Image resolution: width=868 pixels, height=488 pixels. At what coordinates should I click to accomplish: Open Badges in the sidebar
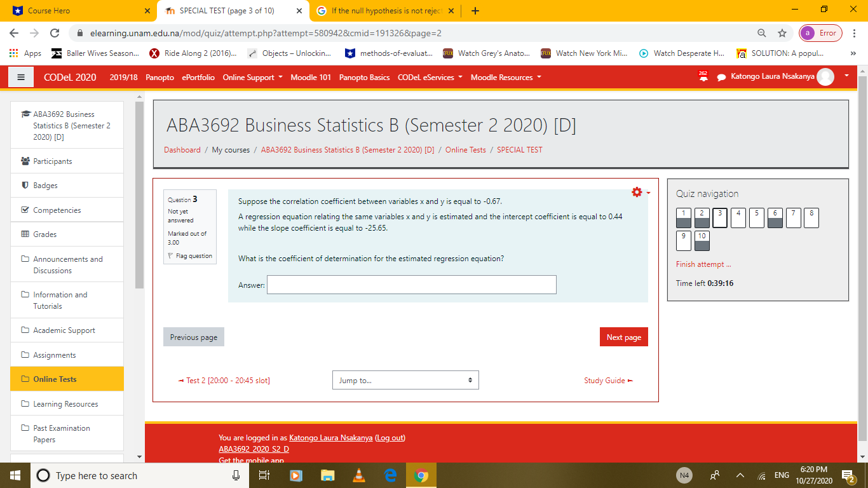(67, 186)
